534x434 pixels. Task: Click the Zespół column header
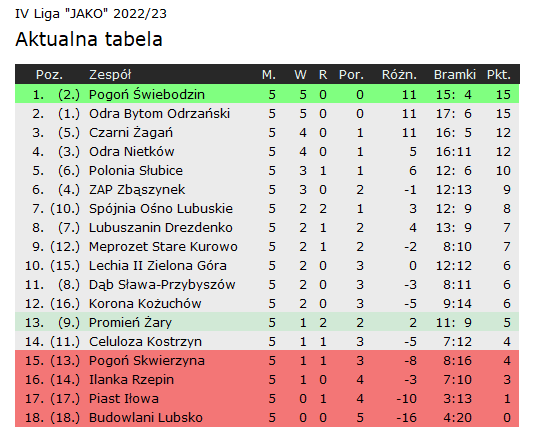[x=110, y=75]
